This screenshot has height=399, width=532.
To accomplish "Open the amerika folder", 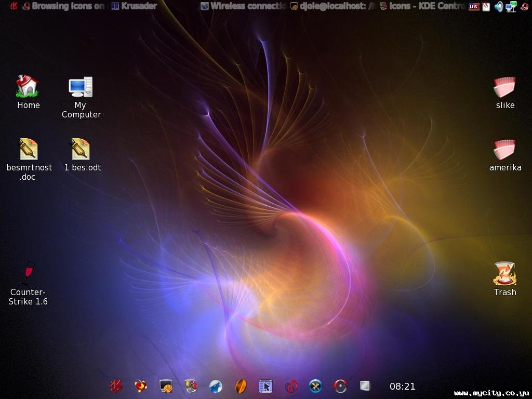I will click(504, 150).
